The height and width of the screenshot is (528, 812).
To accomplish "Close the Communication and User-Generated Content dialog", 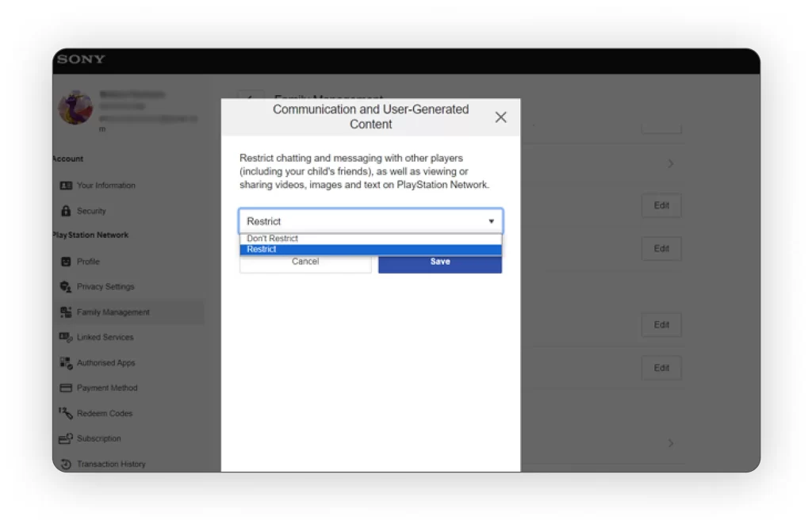I will tap(500, 117).
